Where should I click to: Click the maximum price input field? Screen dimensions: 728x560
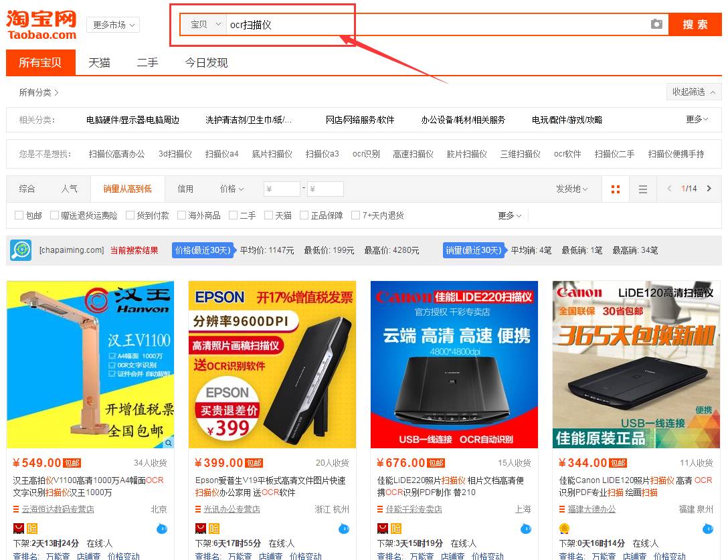tap(325, 189)
